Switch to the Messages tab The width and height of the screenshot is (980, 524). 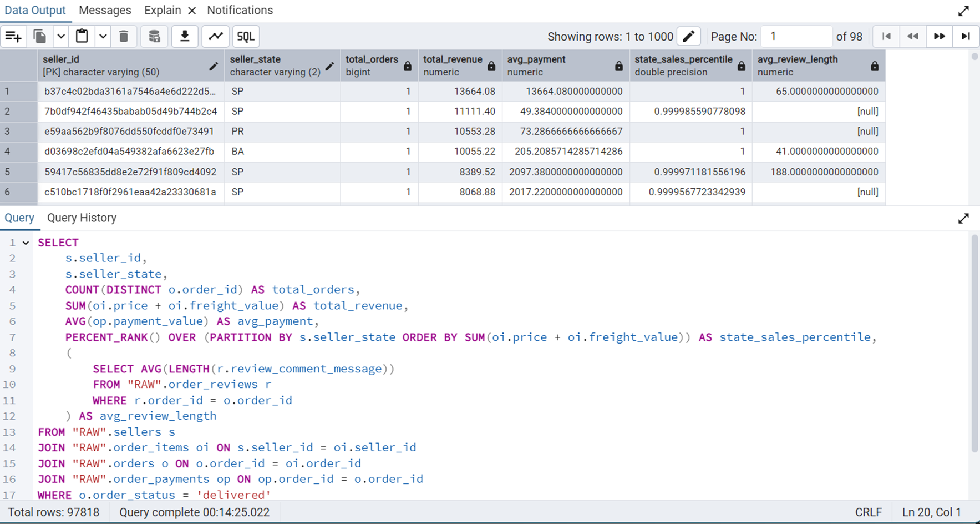click(105, 11)
